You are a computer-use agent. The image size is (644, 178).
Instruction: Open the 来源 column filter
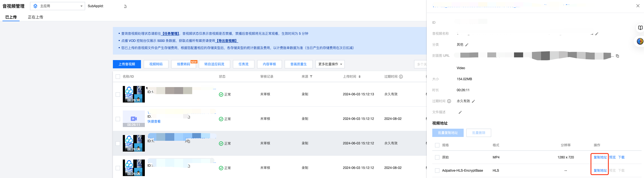[311, 77]
